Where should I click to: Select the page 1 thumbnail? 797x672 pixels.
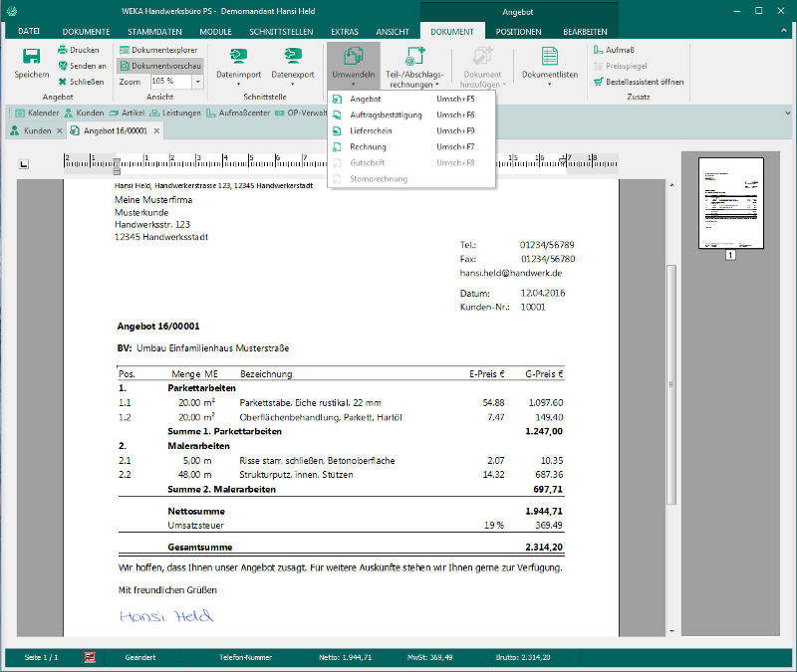pos(731,203)
